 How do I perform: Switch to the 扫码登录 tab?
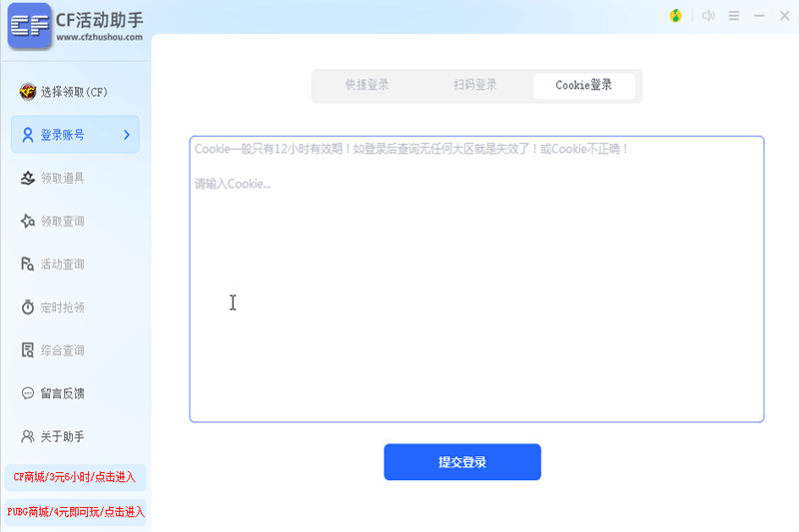[x=475, y=85]
